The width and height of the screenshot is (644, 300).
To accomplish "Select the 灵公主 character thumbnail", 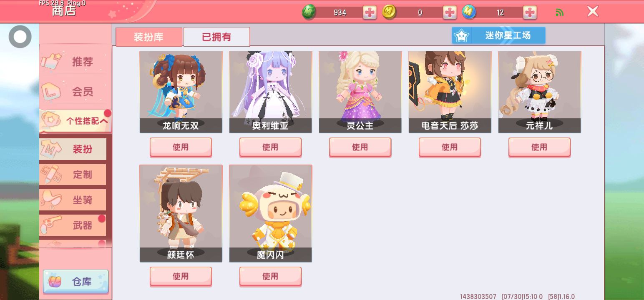I will coord(360,92).
